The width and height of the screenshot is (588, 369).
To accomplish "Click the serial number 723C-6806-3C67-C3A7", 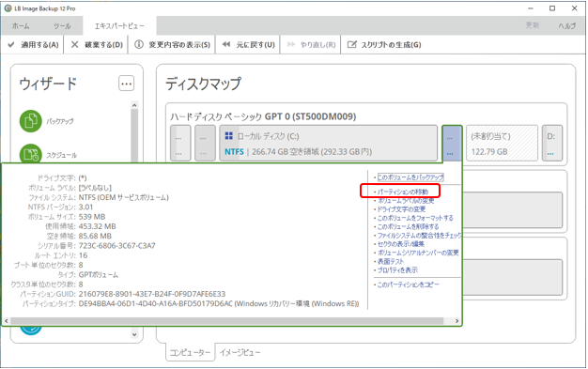I will pos(117,246).
